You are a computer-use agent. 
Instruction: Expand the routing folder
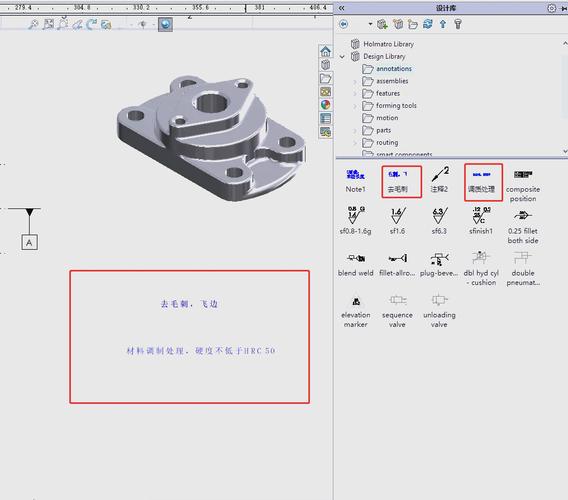click(x=355, y=143)
